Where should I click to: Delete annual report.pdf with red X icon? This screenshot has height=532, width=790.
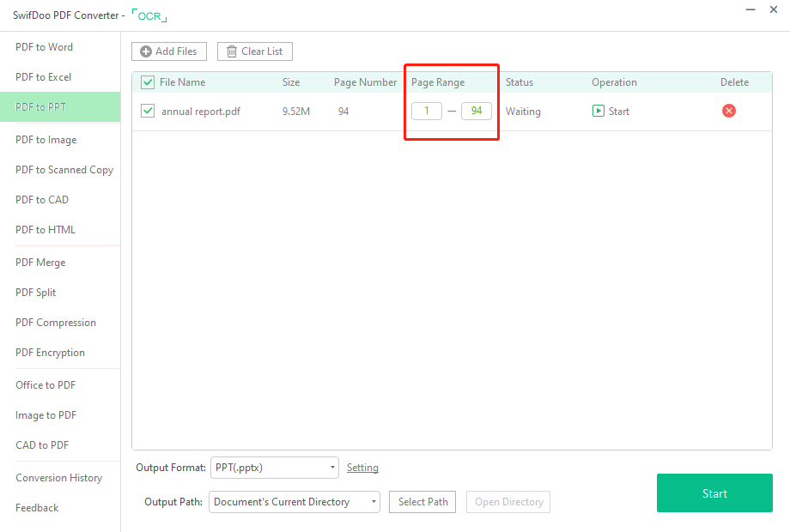pos(728,111)
